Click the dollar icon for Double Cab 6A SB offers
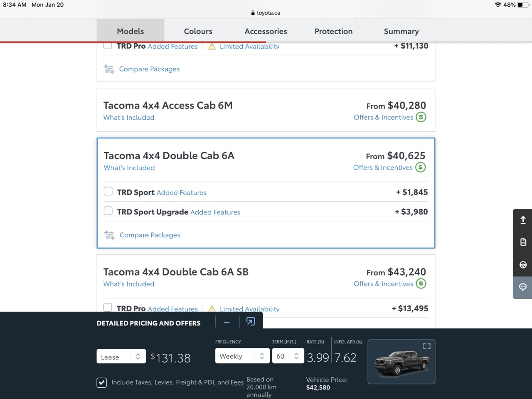The image size is (532, 399). (x=421, y=284)
